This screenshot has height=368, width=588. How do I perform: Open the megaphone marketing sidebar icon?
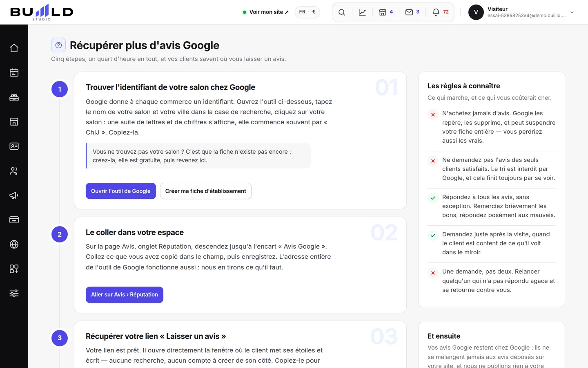pyautogui.click(x=14, y=195)
